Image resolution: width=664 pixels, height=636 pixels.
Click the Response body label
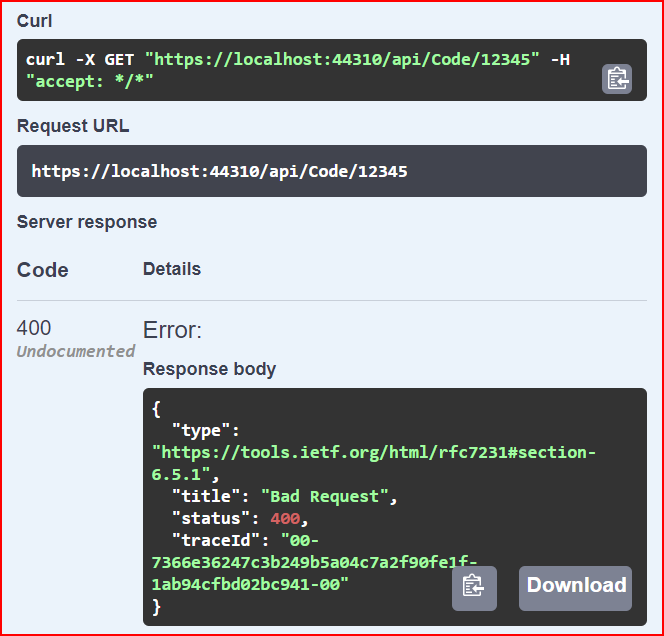coord(209,369)
